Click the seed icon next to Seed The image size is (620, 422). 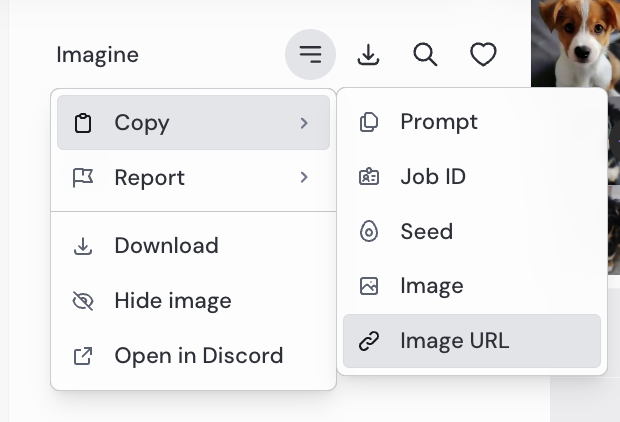pyautogui.click(x=369, y=231)
